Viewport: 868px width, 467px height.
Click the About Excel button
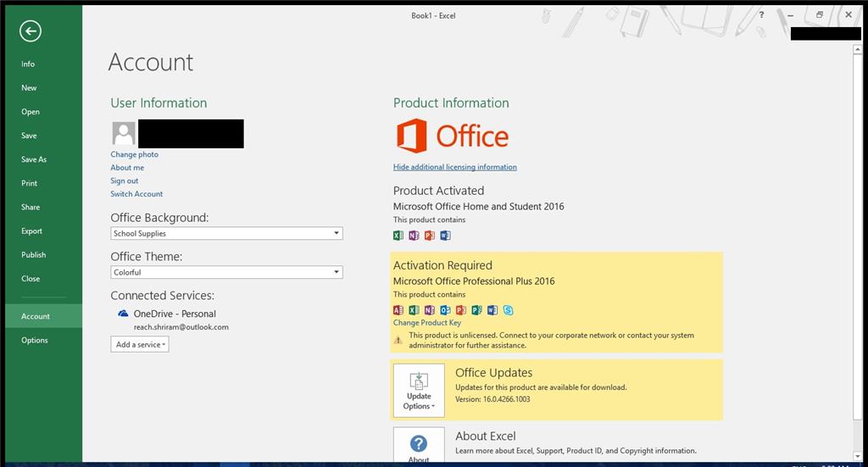tap(419, 444)
